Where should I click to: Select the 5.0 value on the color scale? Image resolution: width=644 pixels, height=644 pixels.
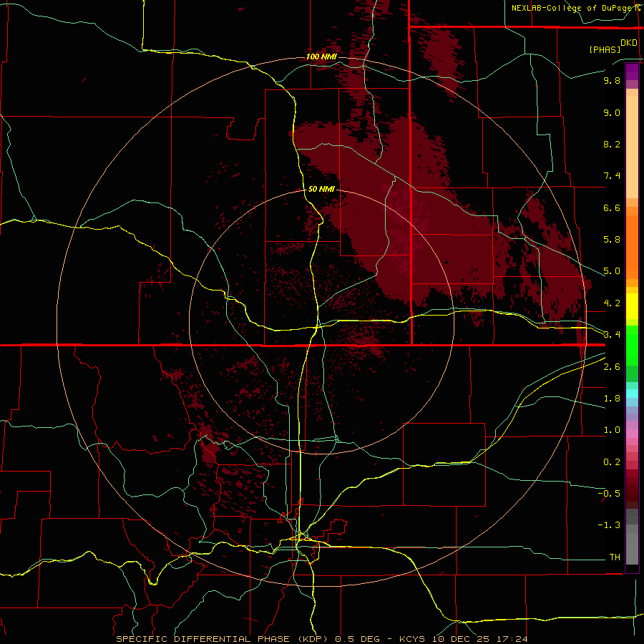612,271
